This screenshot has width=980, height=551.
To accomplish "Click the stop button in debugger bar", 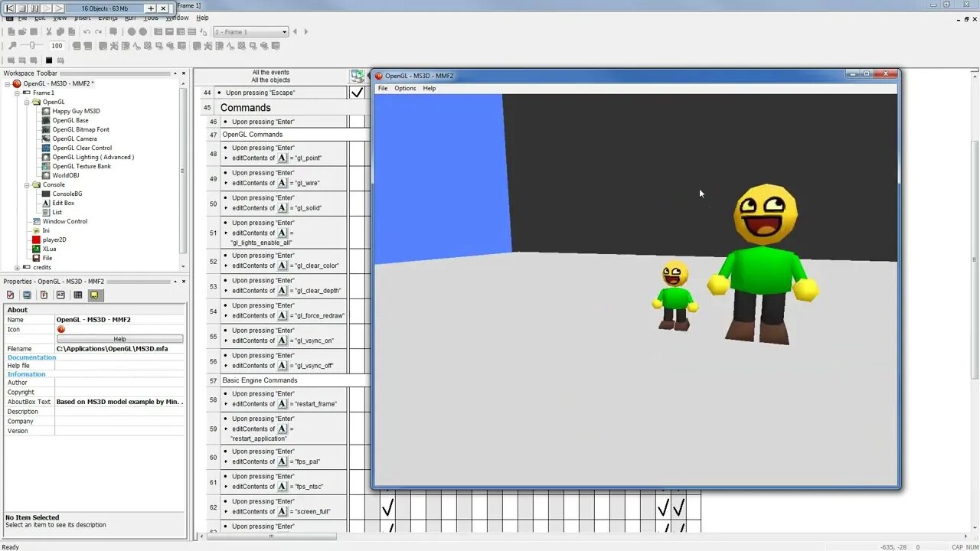I will point(22,8).
